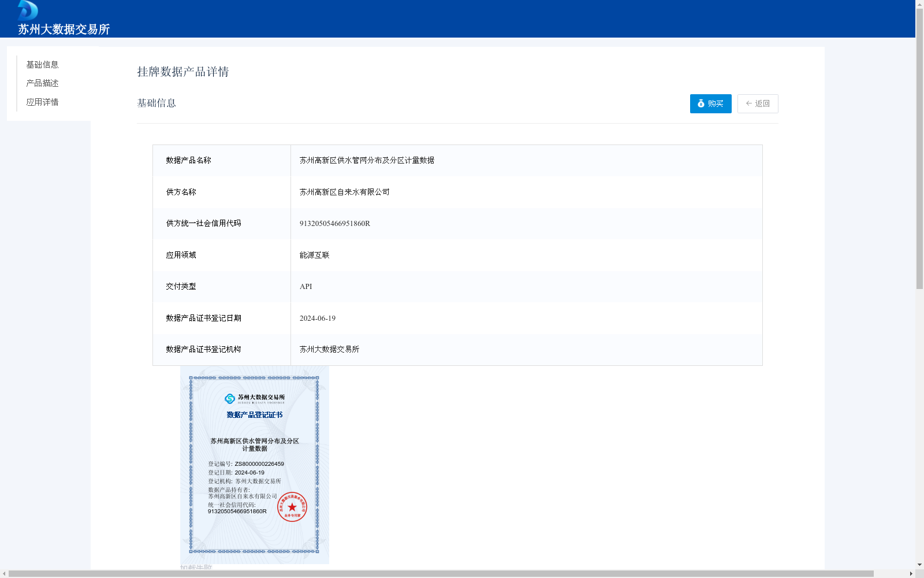Viewport: 924px width, 578px height.
Task: Click the 数据产品证书登记日期 label
Action: tap(203, 318)
